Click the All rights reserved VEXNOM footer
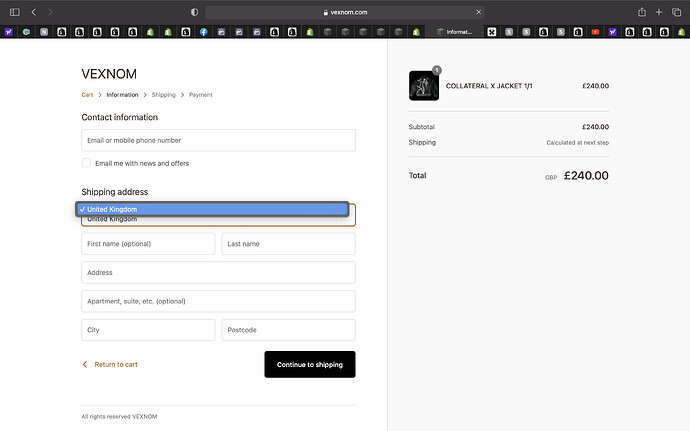This screenshot has height=431, width=690. point(119,416)
